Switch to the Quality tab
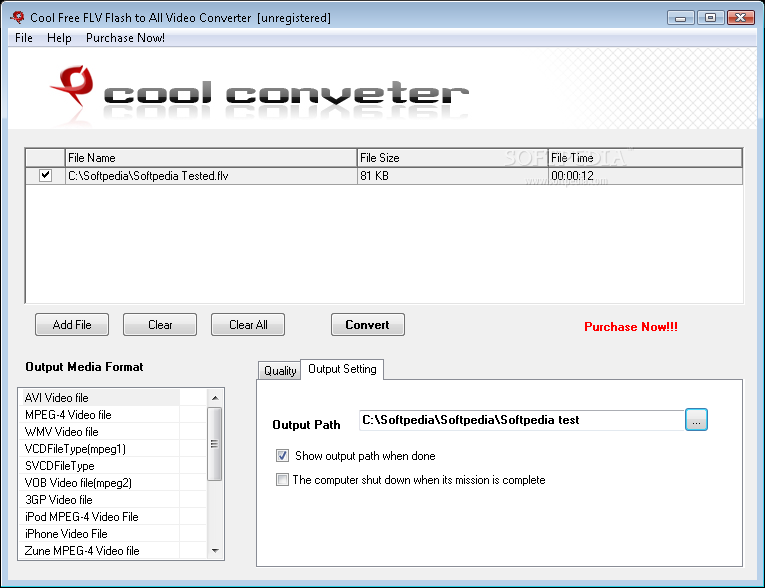Screen dimensions: 765x588 click(x=280, y=371)
